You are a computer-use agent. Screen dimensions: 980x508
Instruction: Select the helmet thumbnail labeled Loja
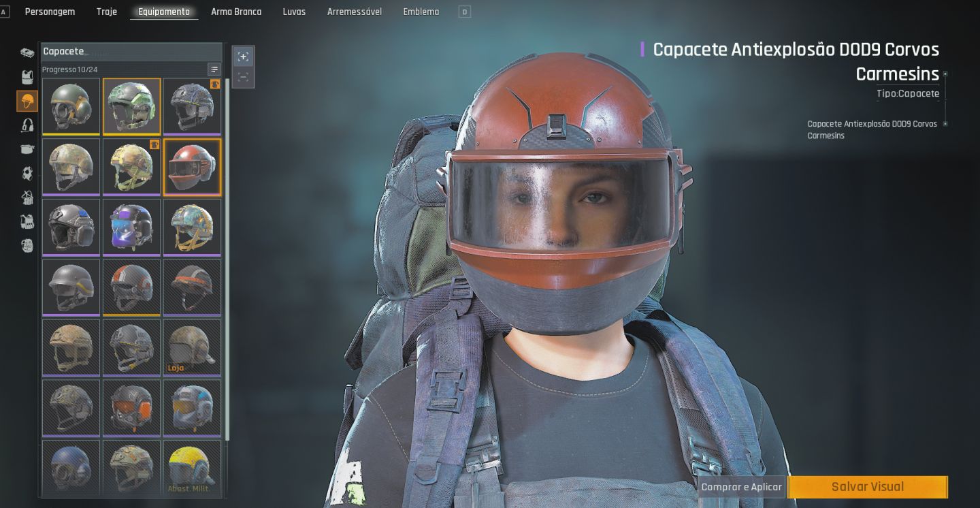click(192, 348)
